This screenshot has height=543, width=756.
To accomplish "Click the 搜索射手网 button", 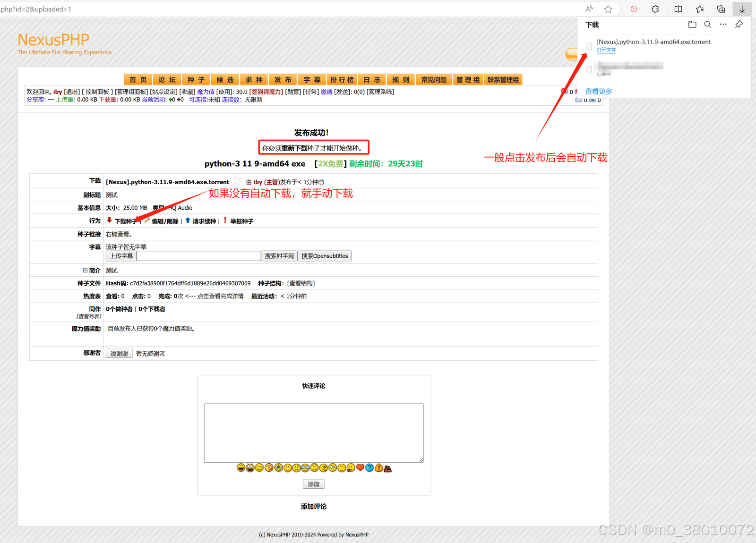I will point(279,256).
